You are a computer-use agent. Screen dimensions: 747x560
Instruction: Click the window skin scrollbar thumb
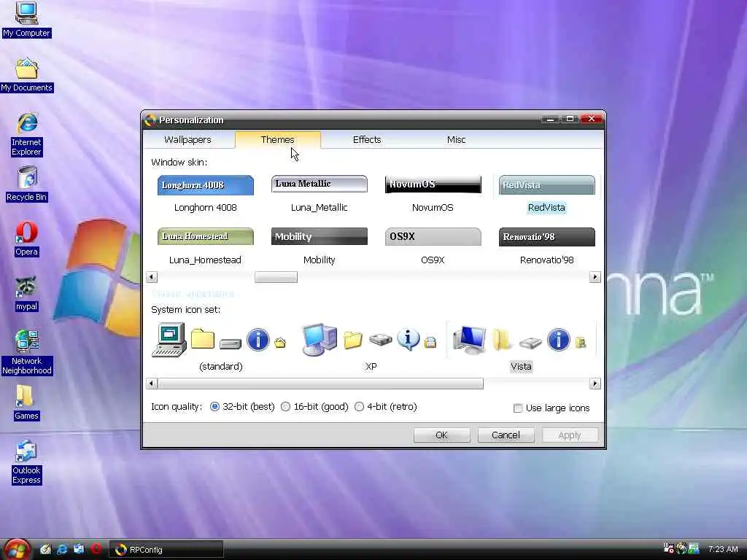(276, 277)
